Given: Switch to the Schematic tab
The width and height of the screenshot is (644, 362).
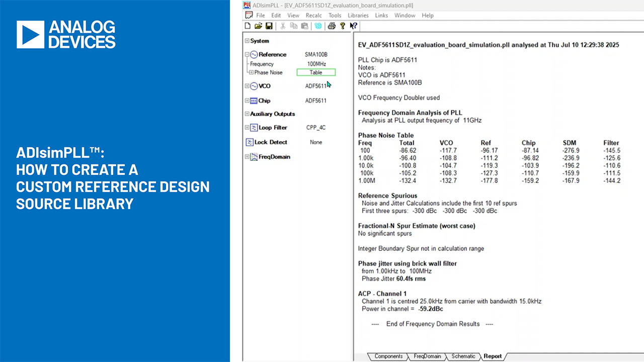Looking at the screenshot, I should (463, 356).
